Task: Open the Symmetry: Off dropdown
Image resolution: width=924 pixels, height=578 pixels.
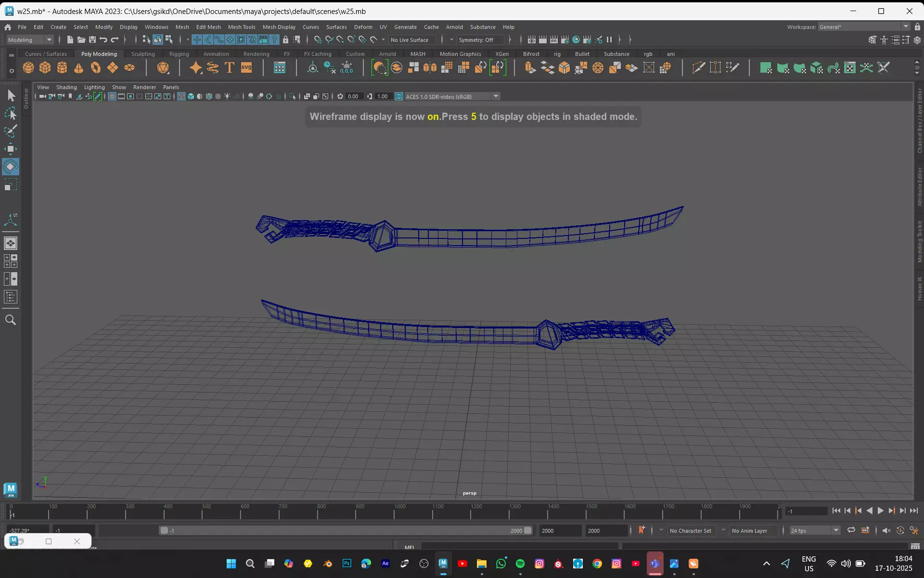Action: 481,40
